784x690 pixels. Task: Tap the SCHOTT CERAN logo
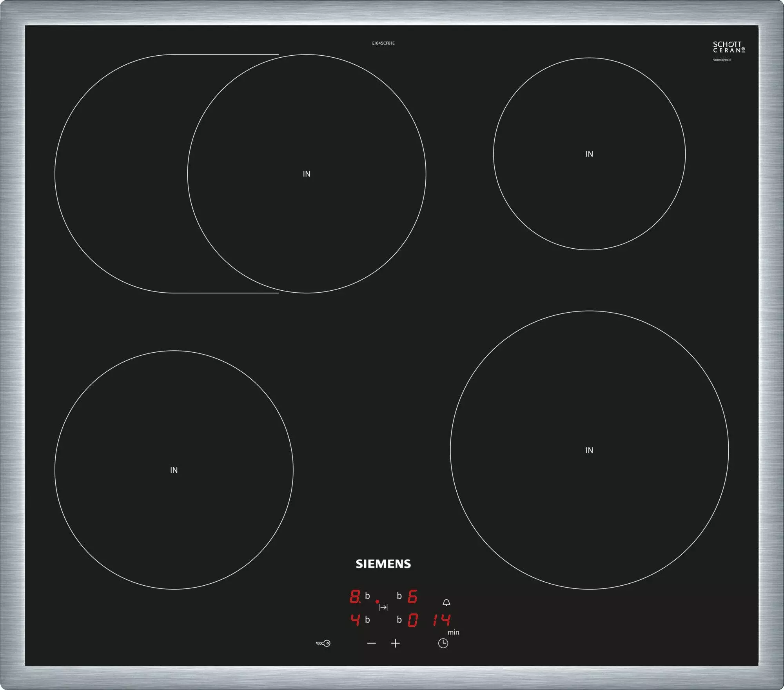pyautogui.click(x=728, y=47)
